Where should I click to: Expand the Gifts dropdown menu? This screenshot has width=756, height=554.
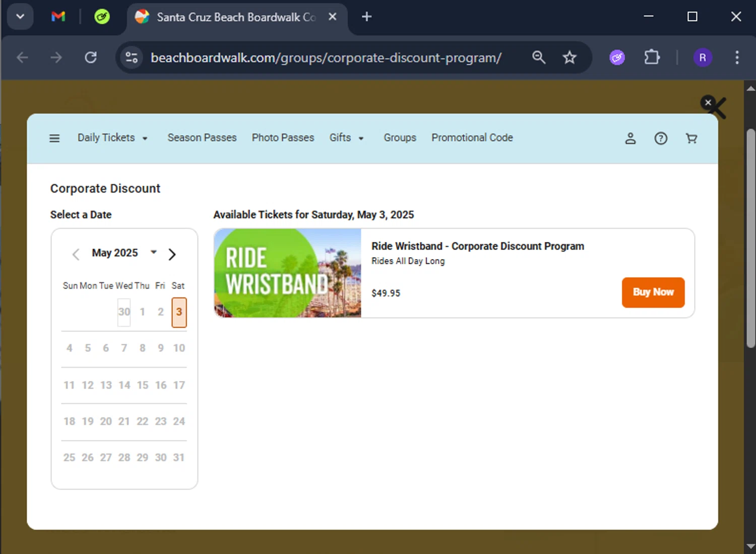click(x=347, y=138)
